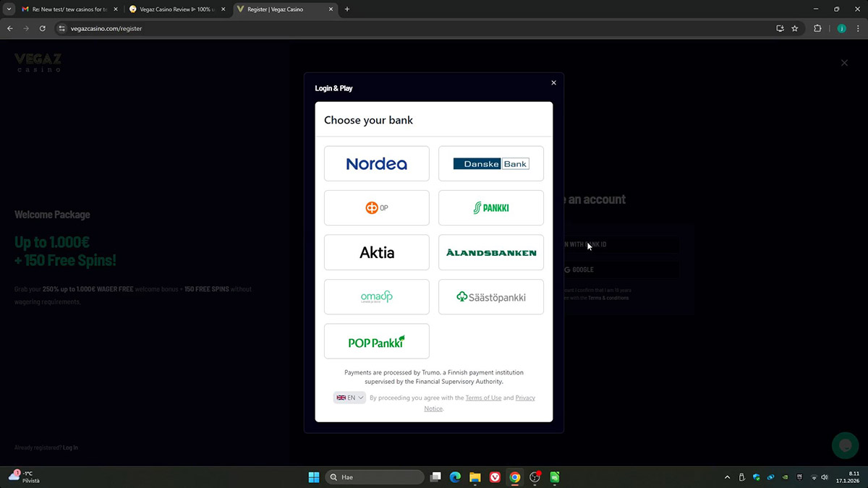Image resolution: width=868 pixels, height=488 pixels.
Task: Bookmark this page with star icon
Action: click(x=795, y=28)
